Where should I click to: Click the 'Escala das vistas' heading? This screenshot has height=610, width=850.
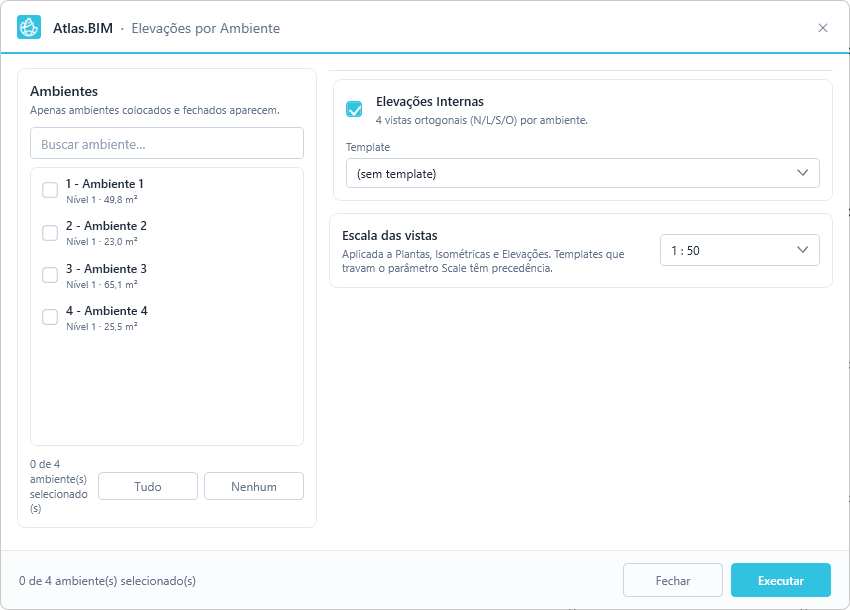[390, 236]
